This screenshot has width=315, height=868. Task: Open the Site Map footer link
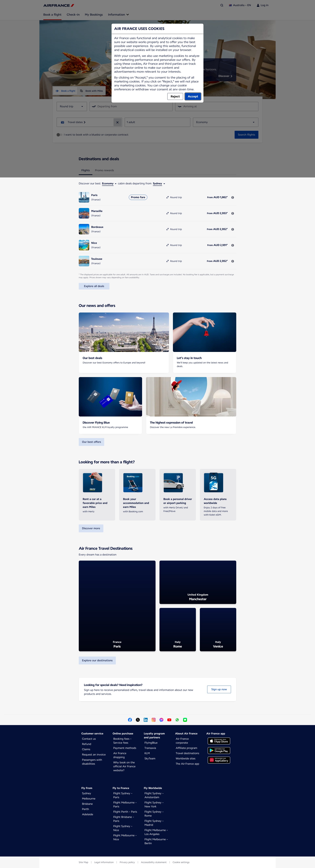[x=84, y=862]
